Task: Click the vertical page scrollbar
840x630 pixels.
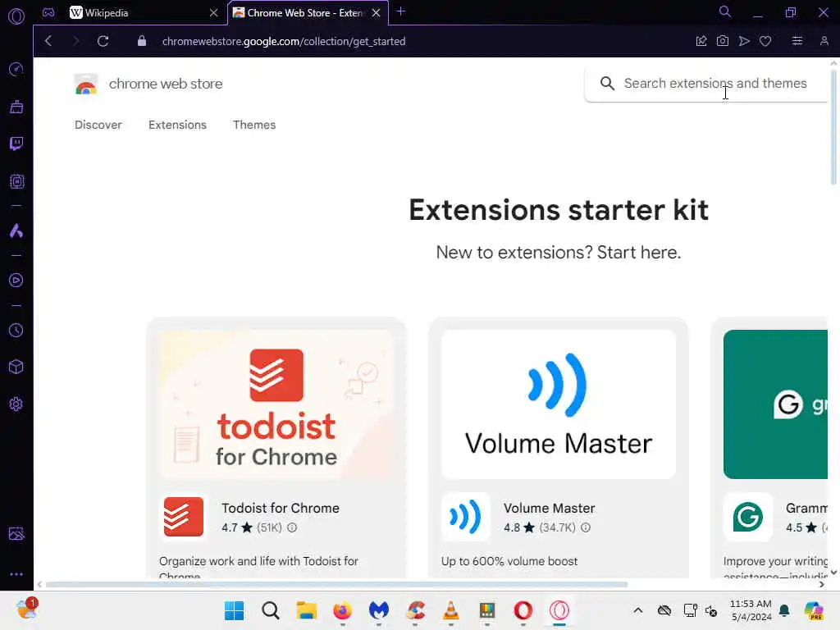Action: tap(833, 126)
